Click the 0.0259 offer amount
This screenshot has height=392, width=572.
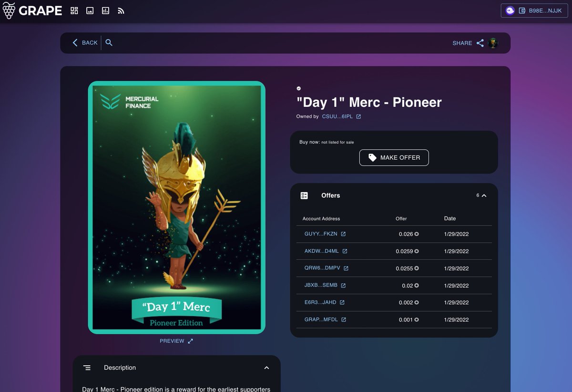(x=404, y=251)
